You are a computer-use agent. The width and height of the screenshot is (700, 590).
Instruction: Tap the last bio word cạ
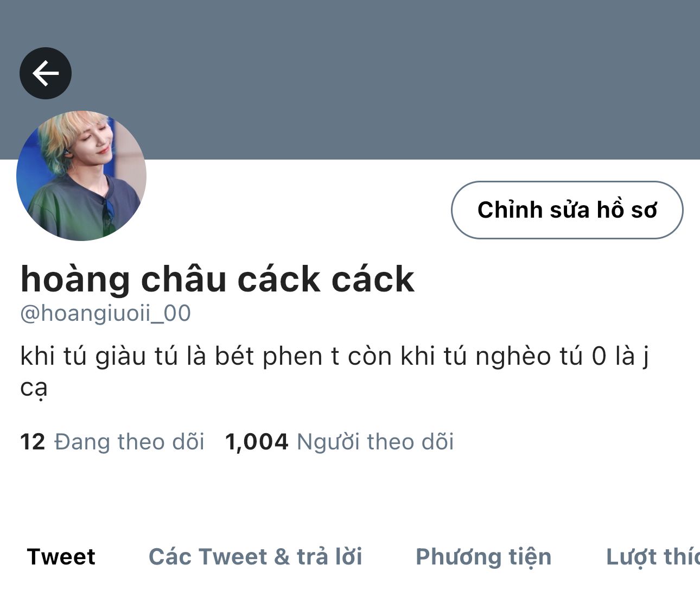(x=34, y=388)
